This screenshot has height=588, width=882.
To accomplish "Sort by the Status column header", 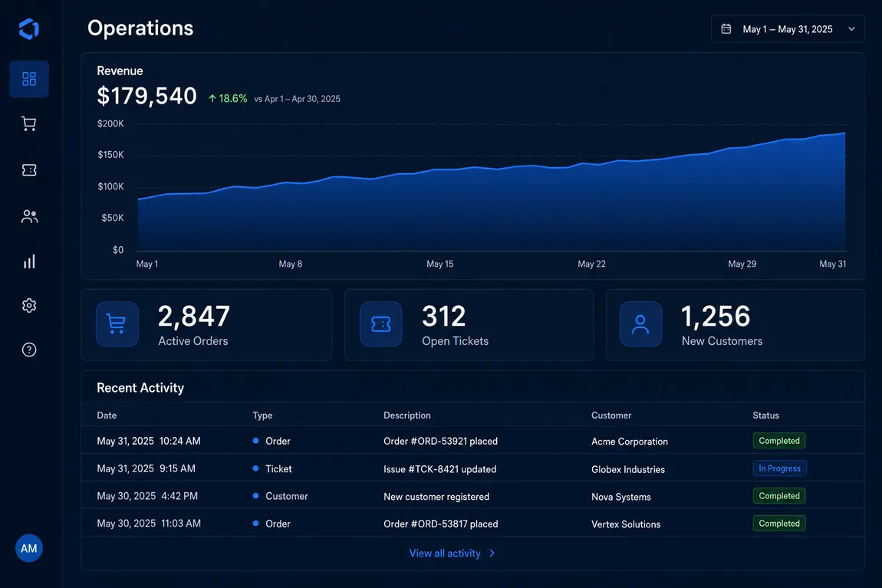I will click(766, 416).
